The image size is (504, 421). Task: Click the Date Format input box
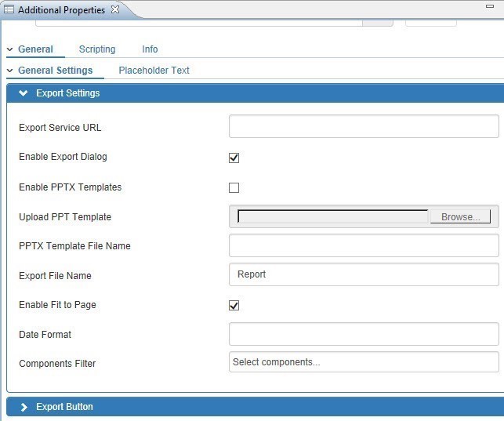point(364,335)
